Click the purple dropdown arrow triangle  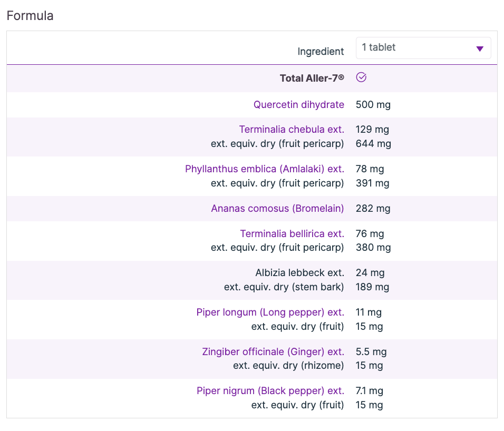(x=480, y=48)
